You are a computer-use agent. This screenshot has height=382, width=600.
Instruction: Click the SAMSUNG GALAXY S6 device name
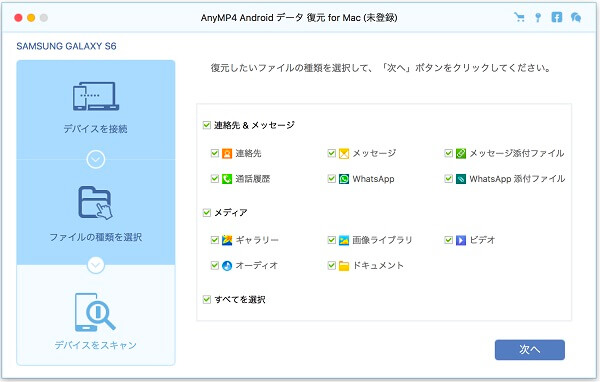click(x=66, y=46)
